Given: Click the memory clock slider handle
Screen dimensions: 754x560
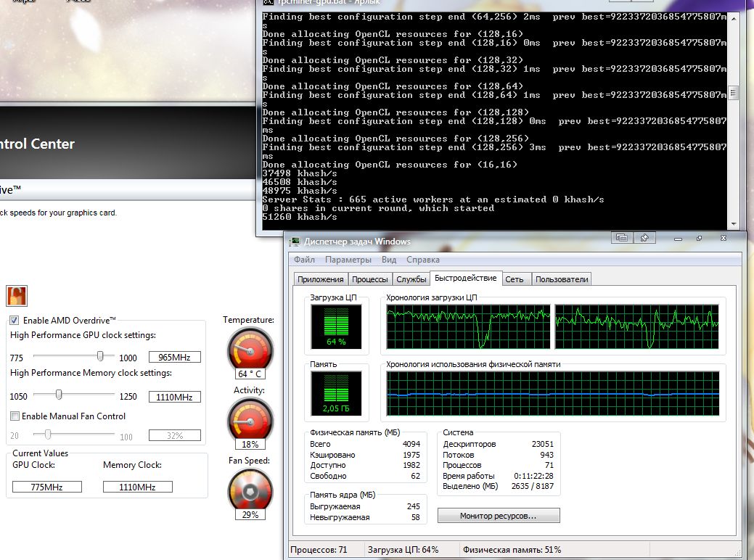Looking at the screenshot, I should 59,395.
